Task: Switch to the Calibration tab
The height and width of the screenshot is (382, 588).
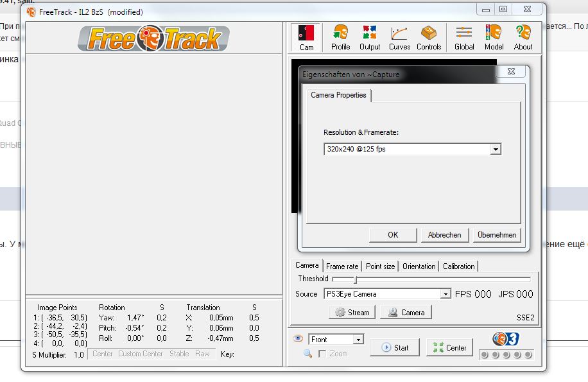Action: click(458, 266)
